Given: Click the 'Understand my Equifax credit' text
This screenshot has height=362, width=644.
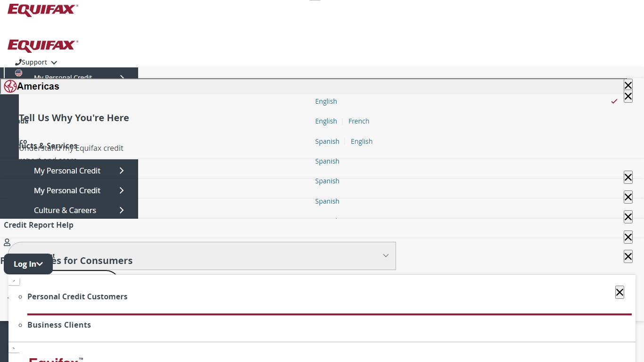Looking at the screenshot, I should (x=71, y=148).
